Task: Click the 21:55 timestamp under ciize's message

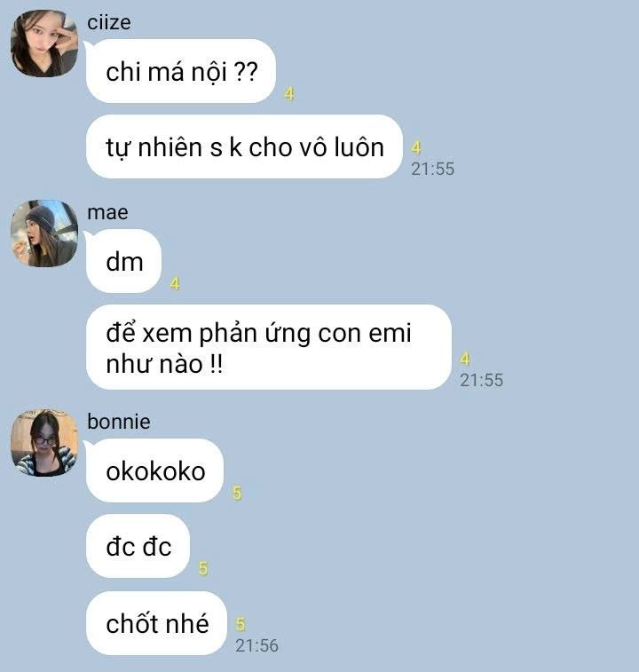Action: [432, 169]
